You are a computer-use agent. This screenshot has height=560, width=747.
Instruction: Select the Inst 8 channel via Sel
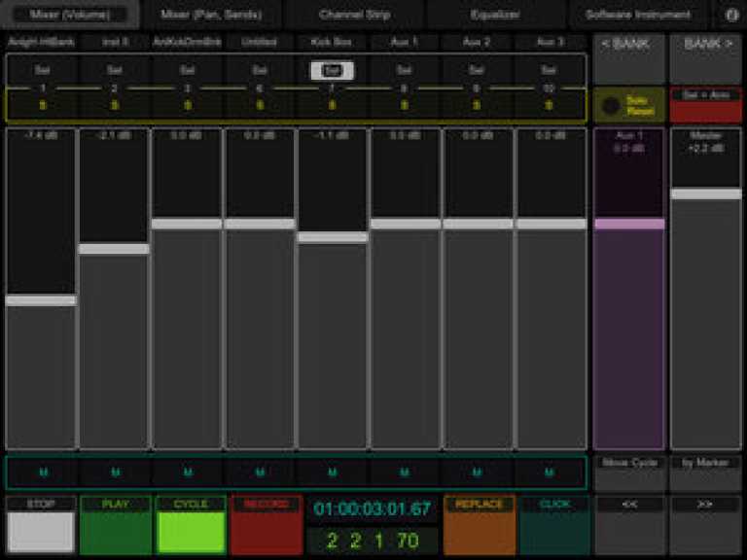[115, 70]
